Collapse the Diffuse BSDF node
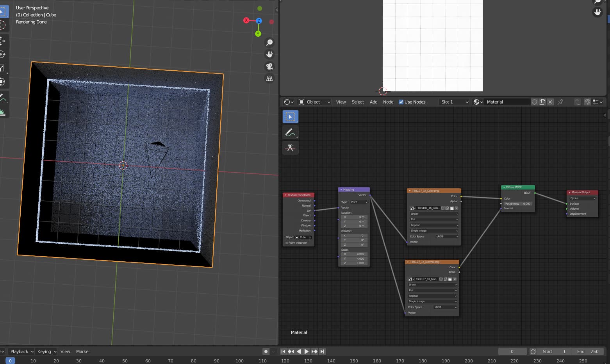610x364 pixels. point(504,187)
